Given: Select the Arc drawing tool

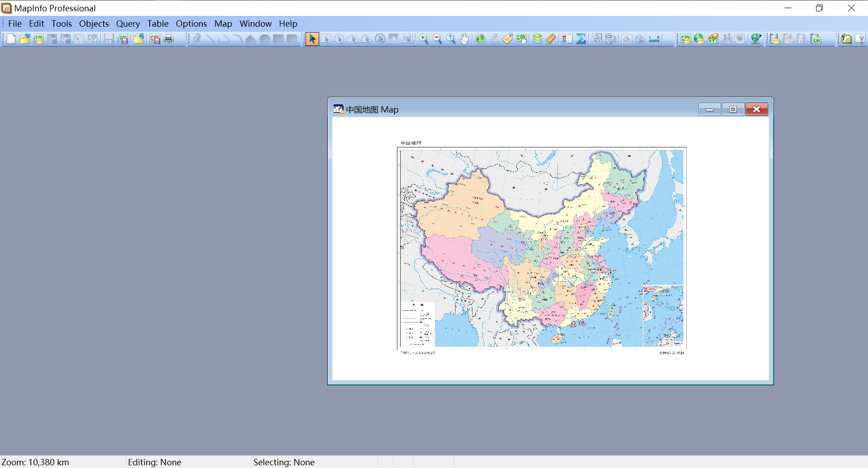Looking at the screenshot, I should (237, 39).
